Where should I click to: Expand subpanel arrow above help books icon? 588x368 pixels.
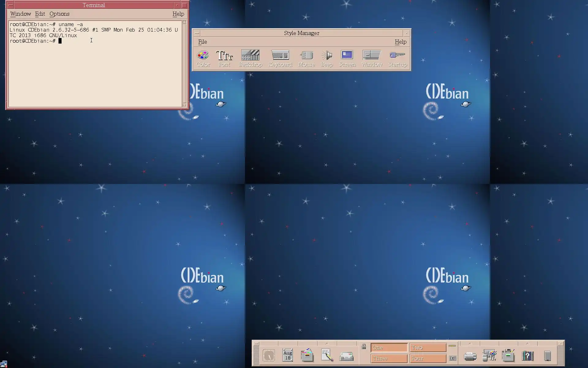click(527, 343)
